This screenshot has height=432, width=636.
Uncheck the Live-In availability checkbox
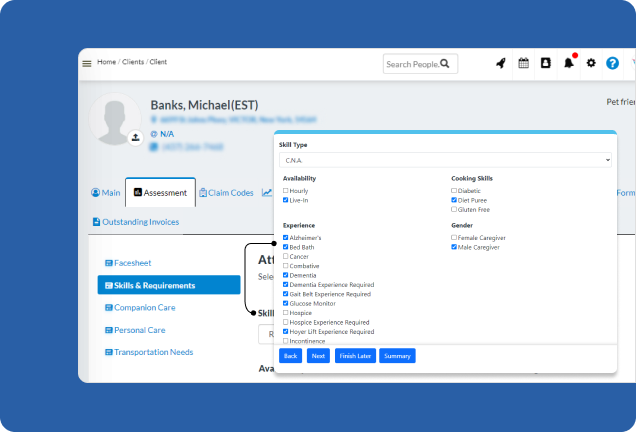[x=286, y=200]
